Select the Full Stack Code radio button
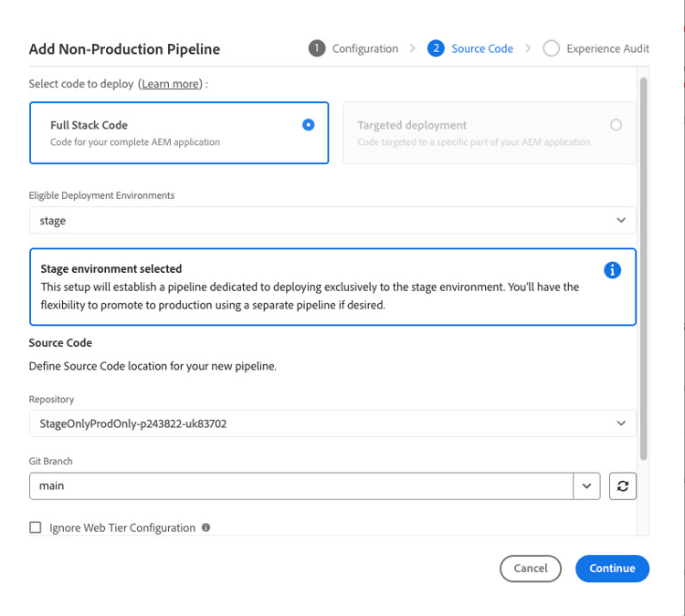 click(x=309, y=125)
